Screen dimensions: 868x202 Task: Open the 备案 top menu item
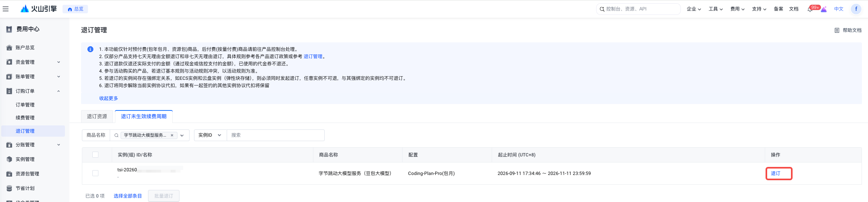coord(778,9)
